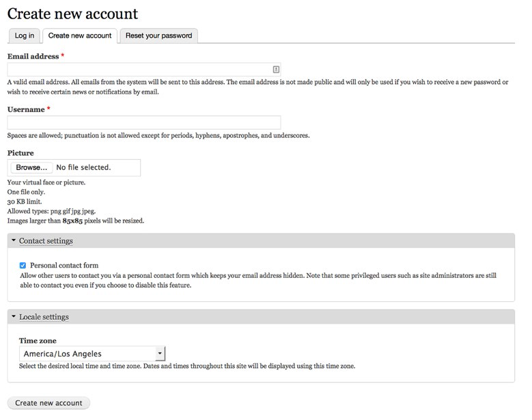Click the '30 KB limit.' text
532x420 pixels.
coord(25,201)
